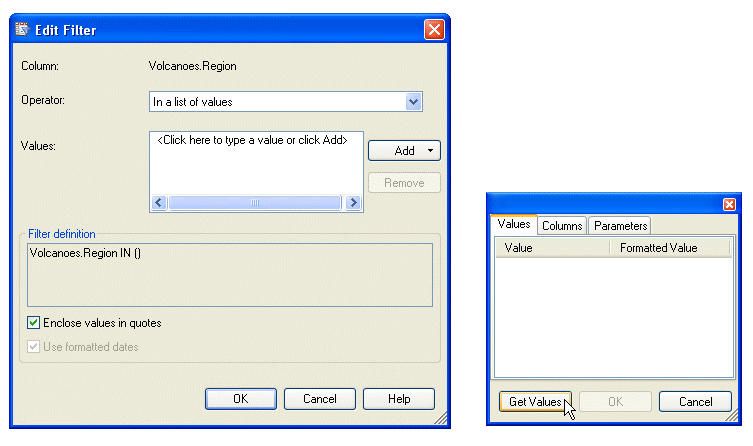
Task: Switch to the Columns tab
Action: (x=562, y=226)
